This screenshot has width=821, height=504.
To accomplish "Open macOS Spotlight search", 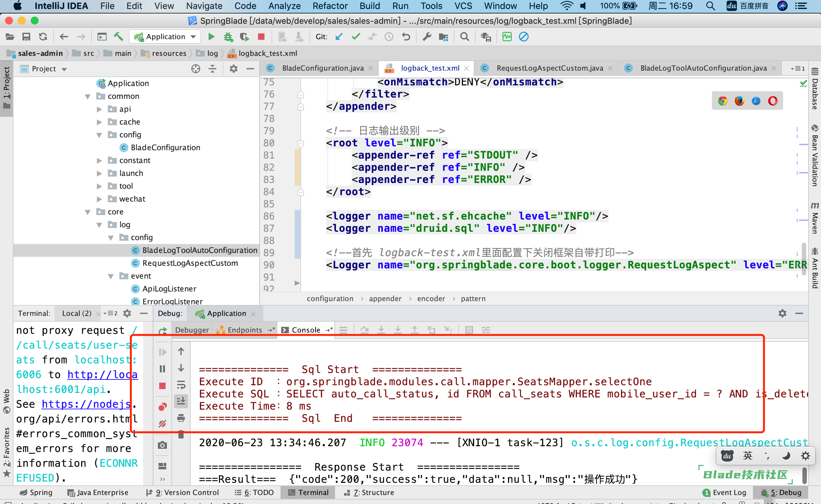I will click(x=710, y=6).
